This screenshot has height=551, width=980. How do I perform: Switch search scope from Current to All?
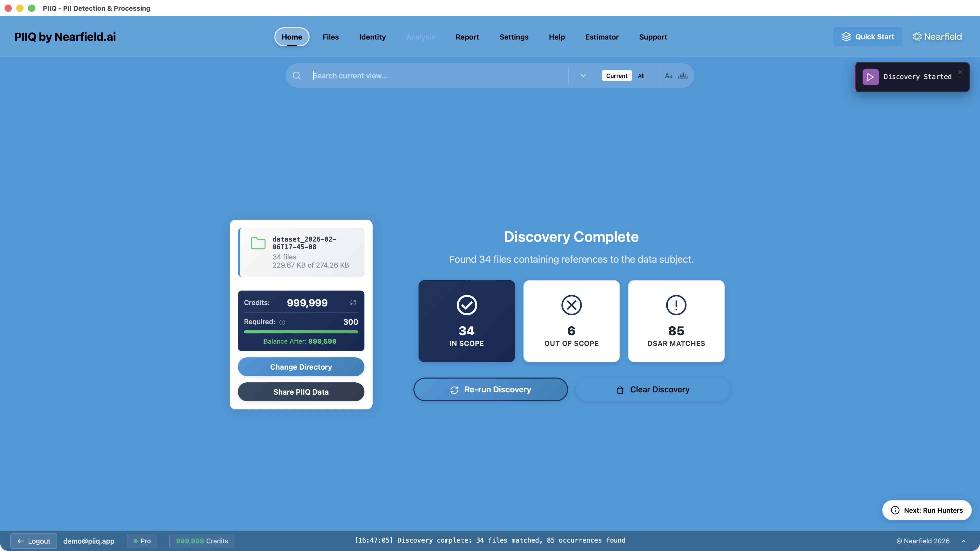641,75
